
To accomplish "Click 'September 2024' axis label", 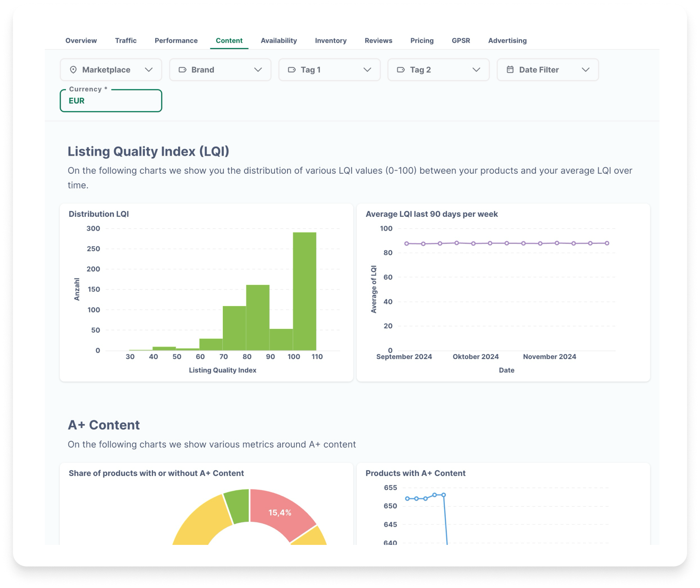I will tap(404, 357).
